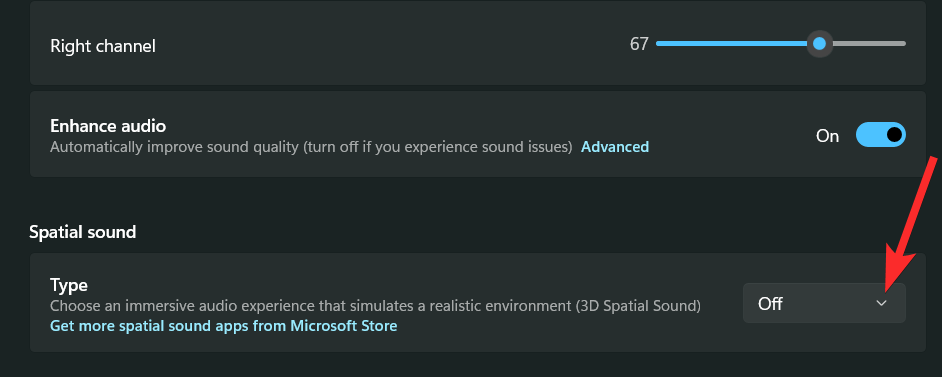
Task: Turn off the Enhance audio toggle
Action: [x=880, y=134]
